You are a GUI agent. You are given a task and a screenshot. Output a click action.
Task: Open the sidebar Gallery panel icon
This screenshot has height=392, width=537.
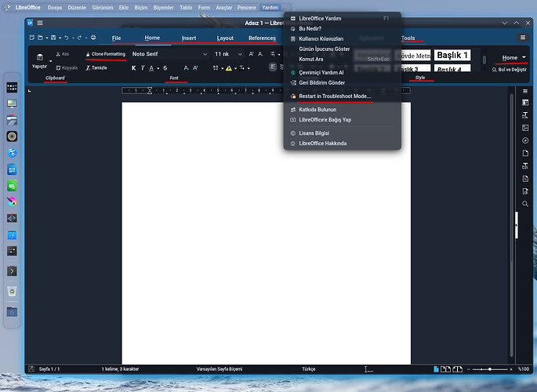(525, 128)
